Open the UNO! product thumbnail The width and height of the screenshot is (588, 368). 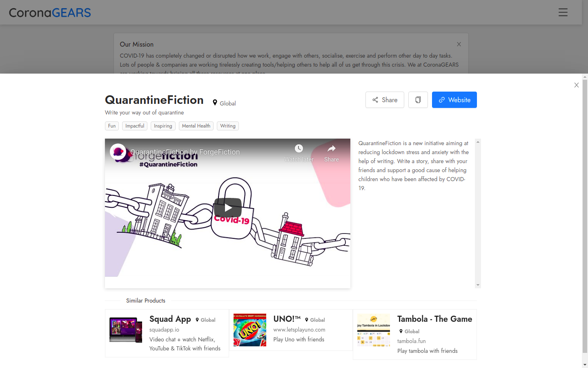pyautogui.click(x=250, y=330)
